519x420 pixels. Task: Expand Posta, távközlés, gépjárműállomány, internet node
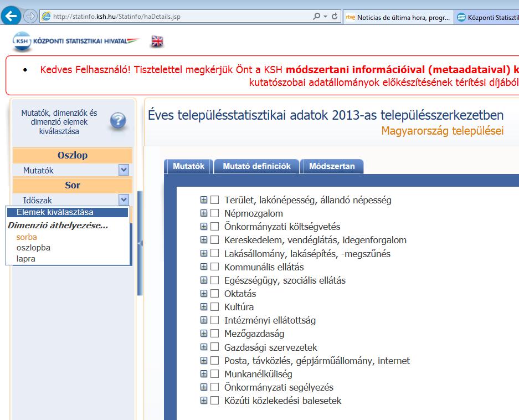click(204, 360)
